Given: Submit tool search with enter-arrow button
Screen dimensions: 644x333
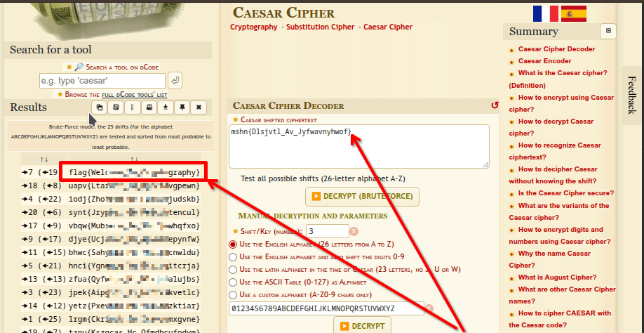Looking at the screenshot, I should [x=175, y=81].
